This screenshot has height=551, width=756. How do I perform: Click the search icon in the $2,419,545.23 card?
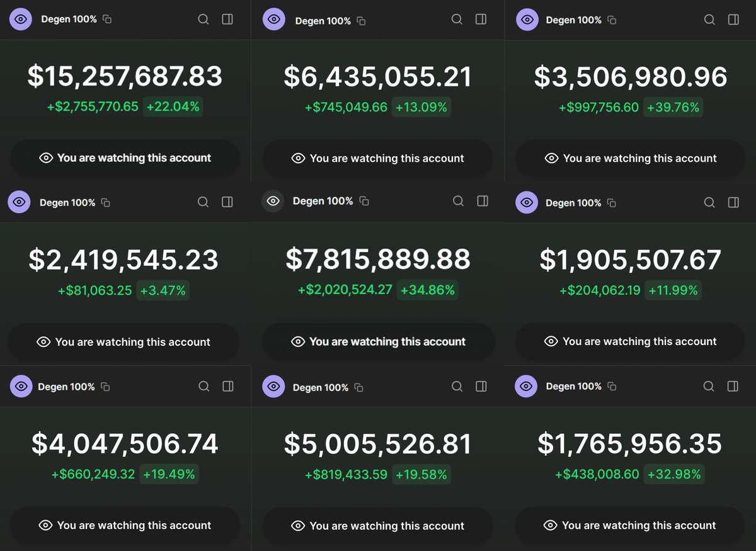(203, 202)
